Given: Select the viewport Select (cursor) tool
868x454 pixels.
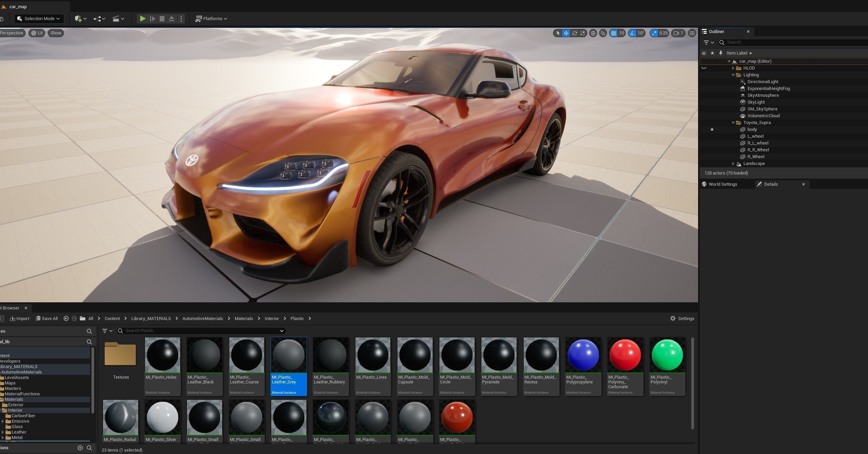Looking at the screenshot, I should point(558,33).
